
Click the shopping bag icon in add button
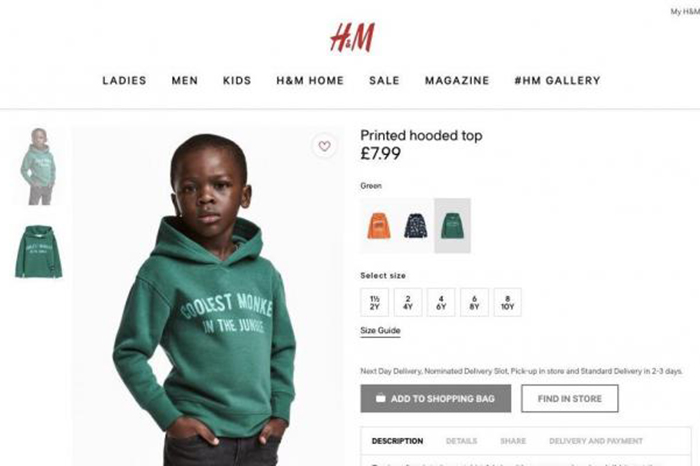click(380, 398)
